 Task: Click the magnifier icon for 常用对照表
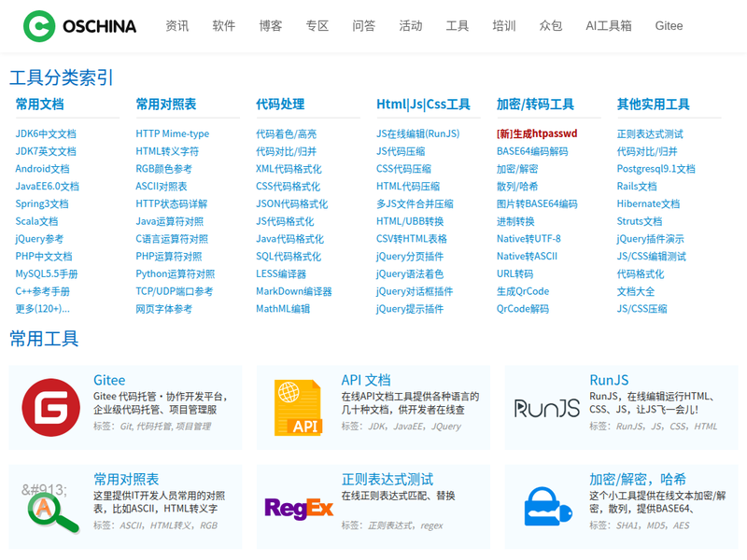tap(50, 509)
